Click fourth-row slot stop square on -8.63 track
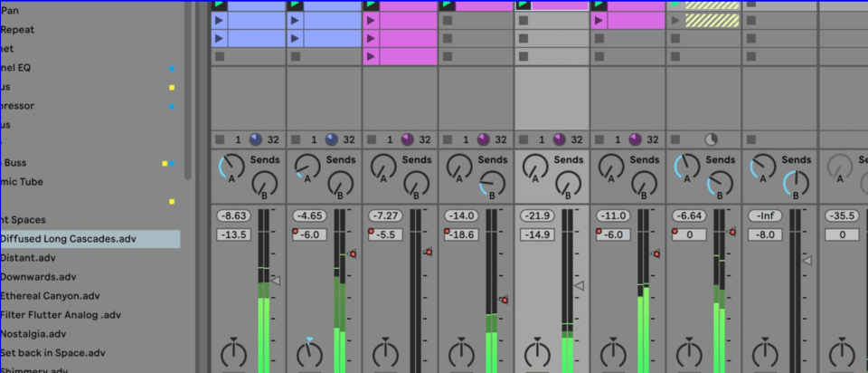Image resolution: width=868 pixels, height=373 pixels. pyautogui.click(x=220, y=56)
